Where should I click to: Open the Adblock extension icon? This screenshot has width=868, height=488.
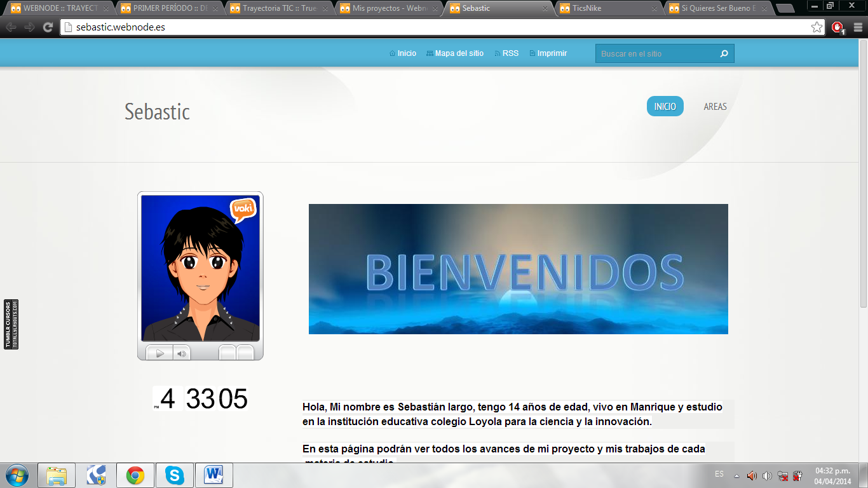click(x=837, y=27)
